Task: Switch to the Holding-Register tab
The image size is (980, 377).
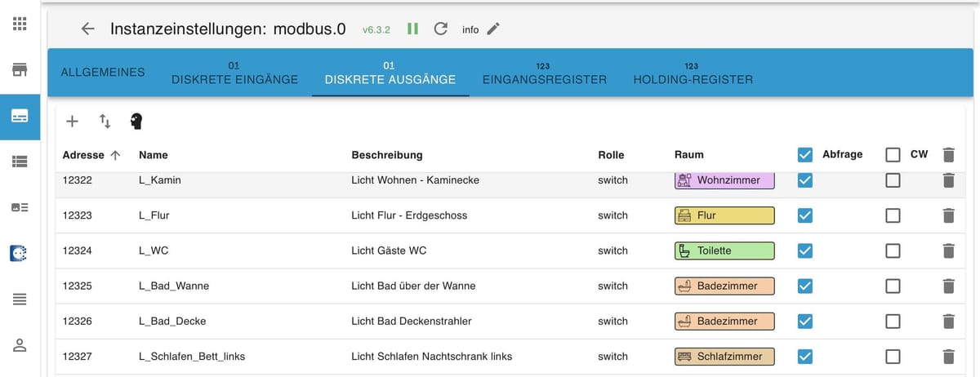Action: [693, 73]
